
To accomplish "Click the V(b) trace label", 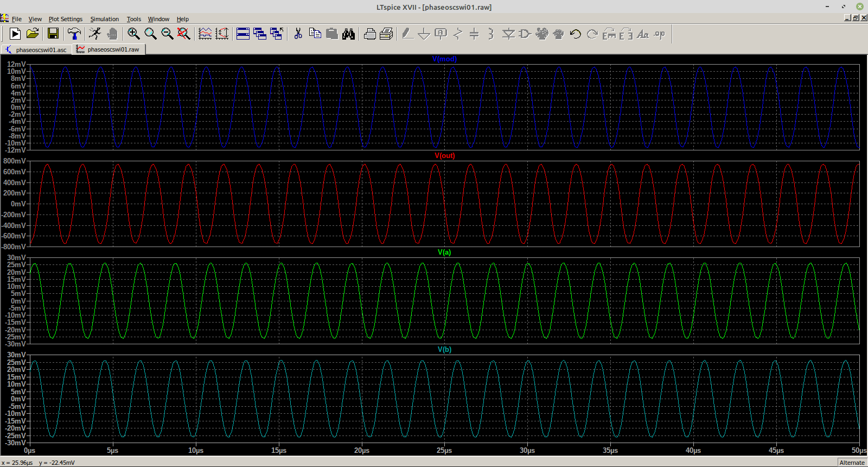I will (x=444, y=349).
